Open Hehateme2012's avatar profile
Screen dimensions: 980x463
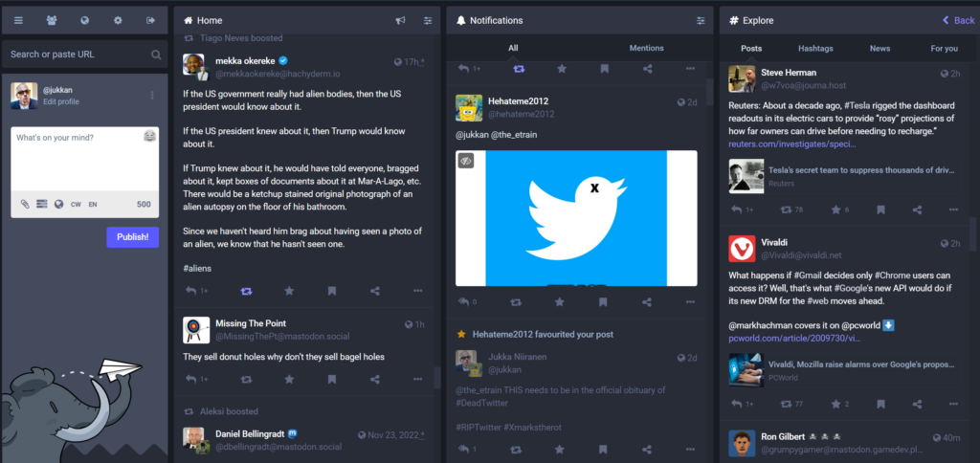click(x=469, y=107)
